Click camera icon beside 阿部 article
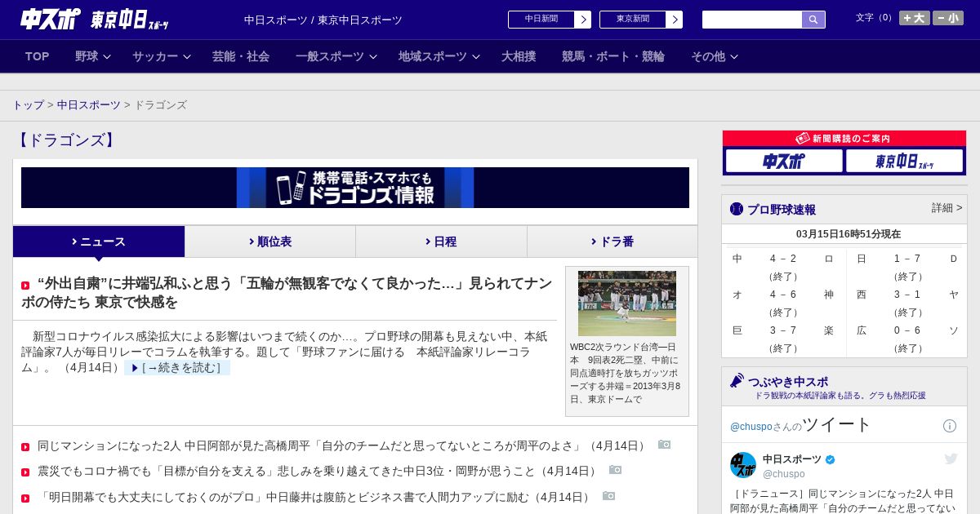Viewport: 980px width, 514px height. point(665,445)
